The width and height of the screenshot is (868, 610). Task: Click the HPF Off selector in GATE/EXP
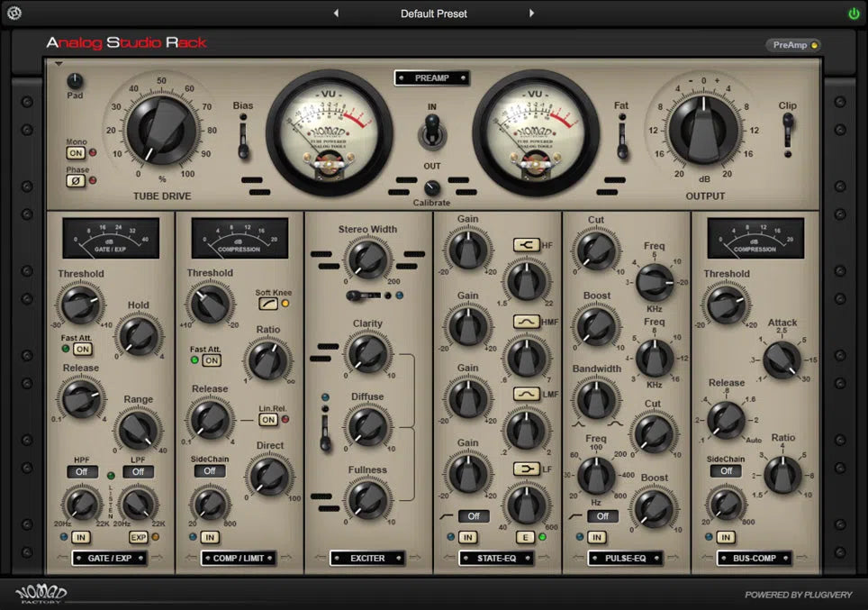tap(82, 471)
